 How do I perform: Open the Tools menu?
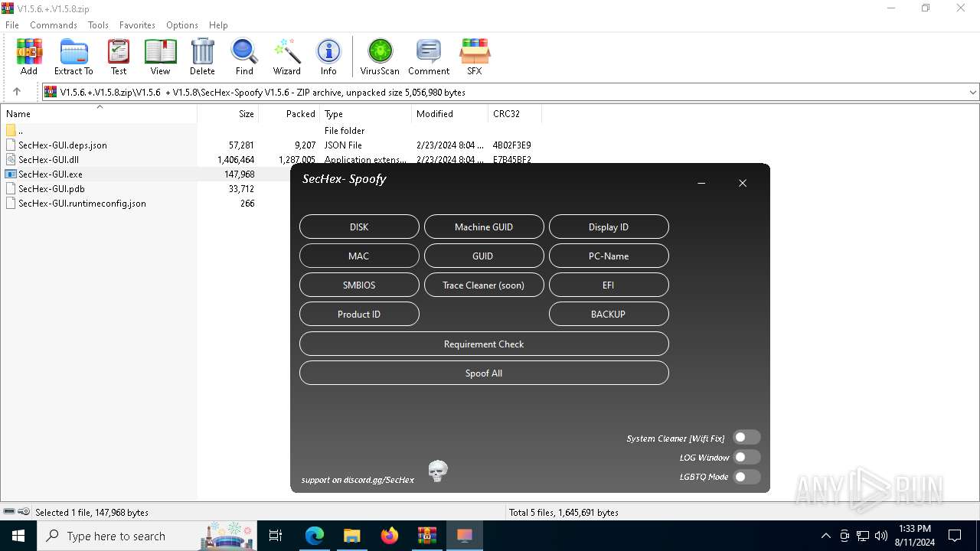coord(98,25)
